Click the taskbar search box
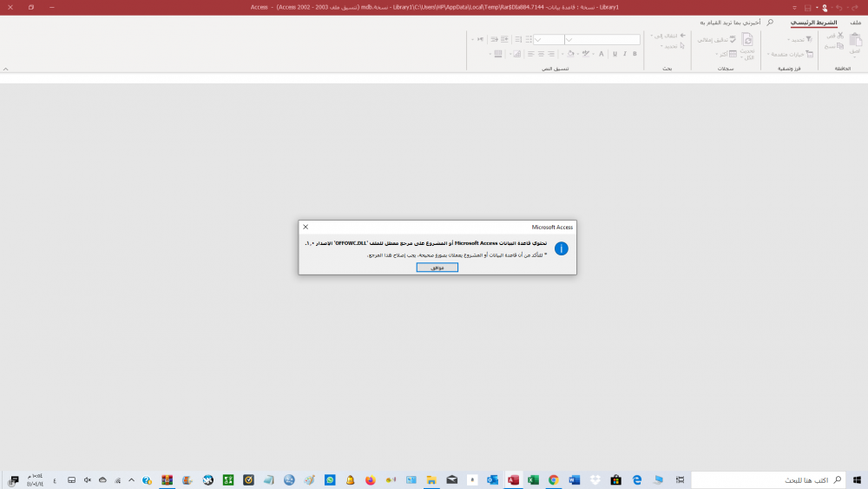This screenshot has height=489, width=868. click(x=768, y=480)
